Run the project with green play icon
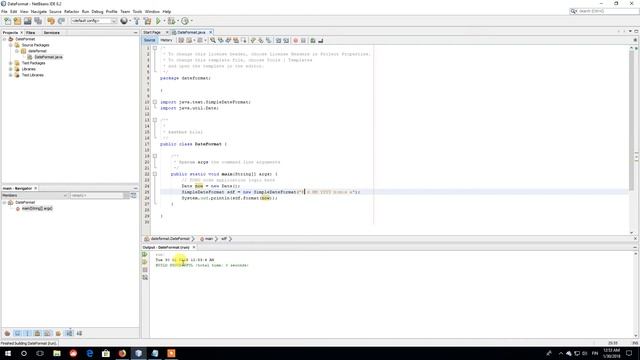This screenshot has height=360, width=640. pyautogui.click(x=158, y=21)
